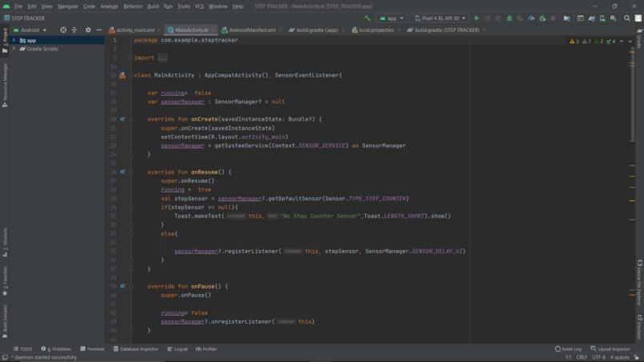Click the Stop square icon in the toolbar

tap(553, 18)
